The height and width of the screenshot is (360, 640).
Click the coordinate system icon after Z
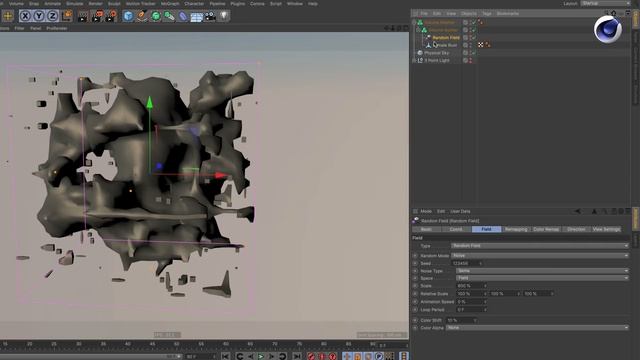(67, 16)
